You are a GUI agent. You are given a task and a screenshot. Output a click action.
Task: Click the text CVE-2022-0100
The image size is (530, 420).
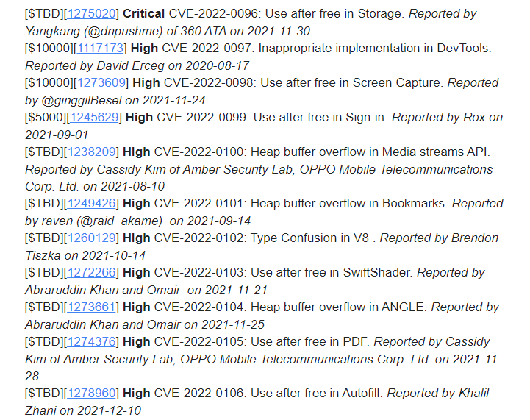point(198,152)
